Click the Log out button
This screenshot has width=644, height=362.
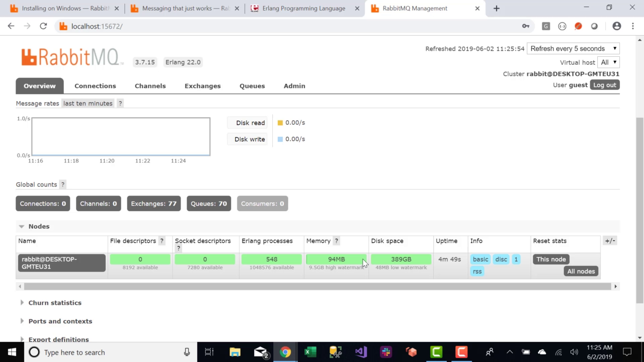[x=604, y=85]
